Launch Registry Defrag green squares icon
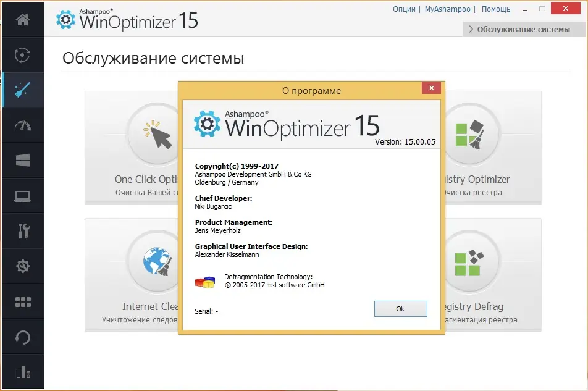 point(469,263)
